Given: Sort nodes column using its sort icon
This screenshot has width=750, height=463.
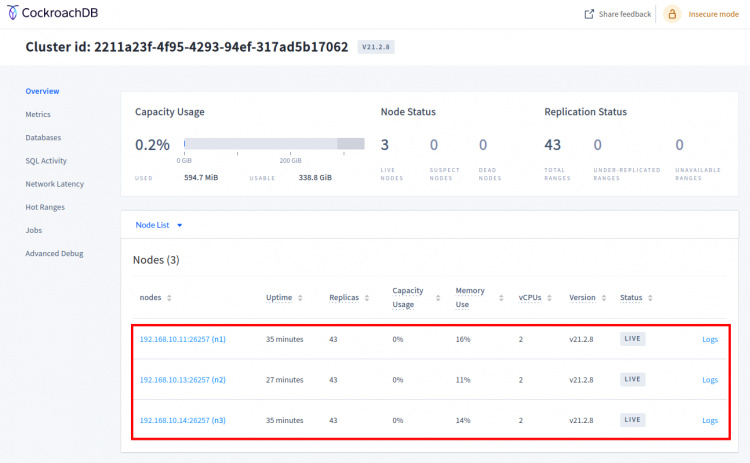Looking at the screenshot, I should (x=169, y=298).
